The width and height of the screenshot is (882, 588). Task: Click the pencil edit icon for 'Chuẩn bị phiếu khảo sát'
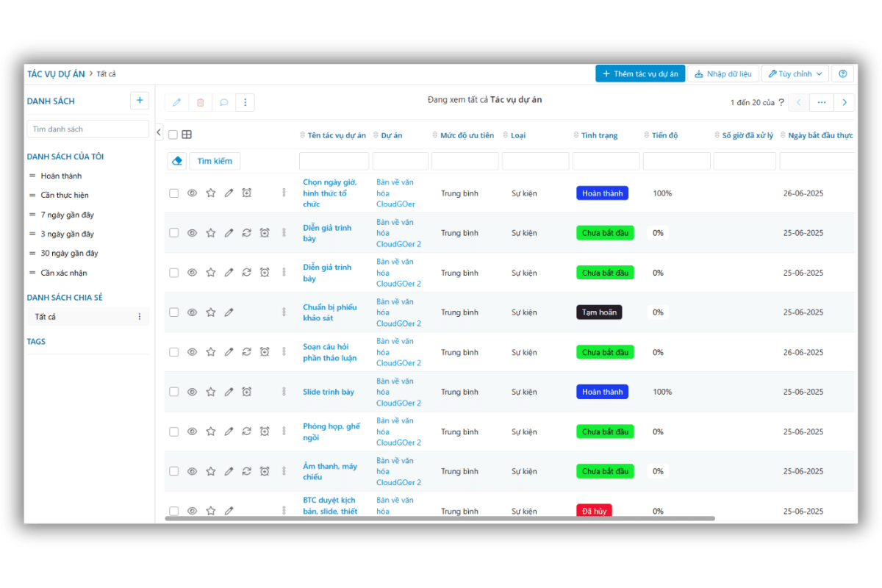[x=229, y=312]
